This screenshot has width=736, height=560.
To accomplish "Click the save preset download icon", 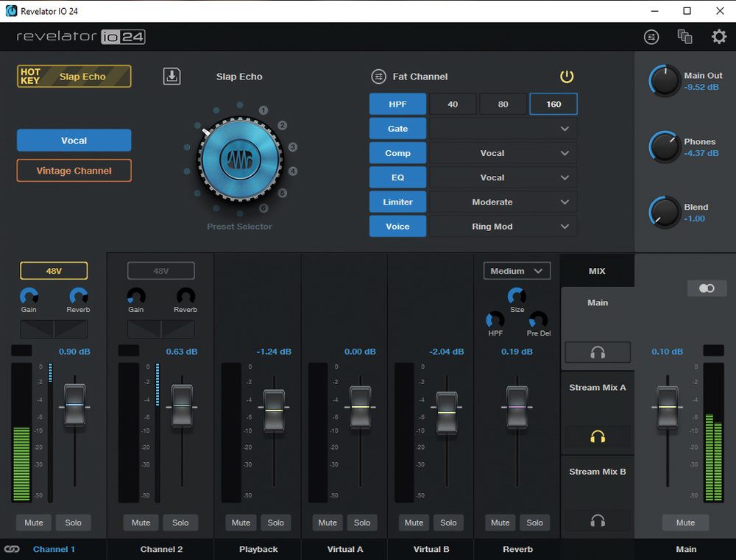I will click(171, 76).
